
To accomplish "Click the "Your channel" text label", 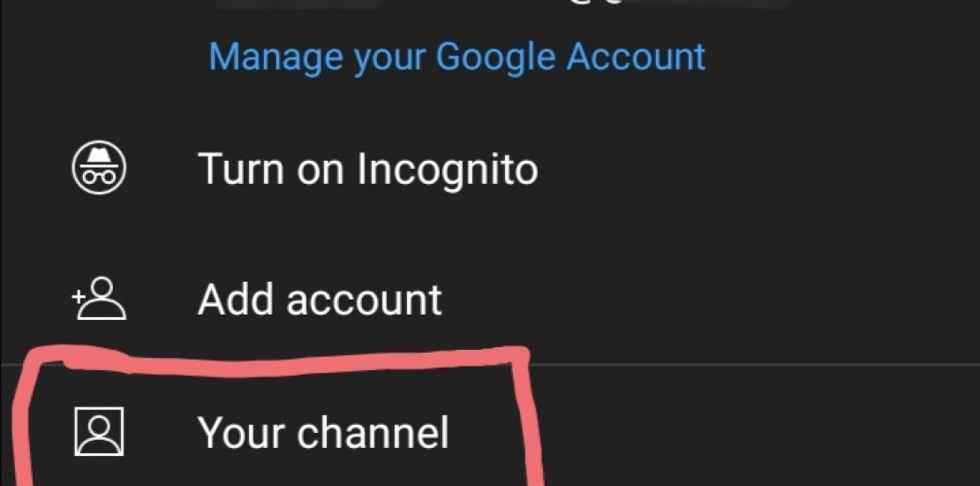I will (x=323, y=432).
